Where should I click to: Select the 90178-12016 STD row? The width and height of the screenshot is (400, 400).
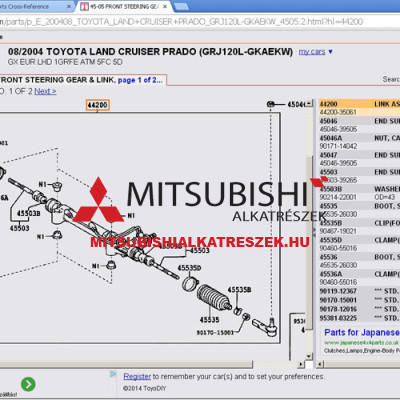click(360, 309)
